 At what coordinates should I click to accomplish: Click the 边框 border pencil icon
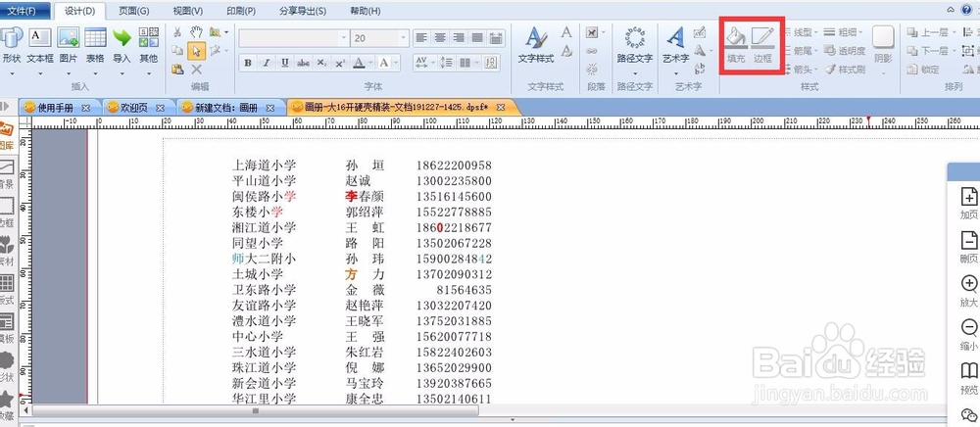click(x=762, y=37)
